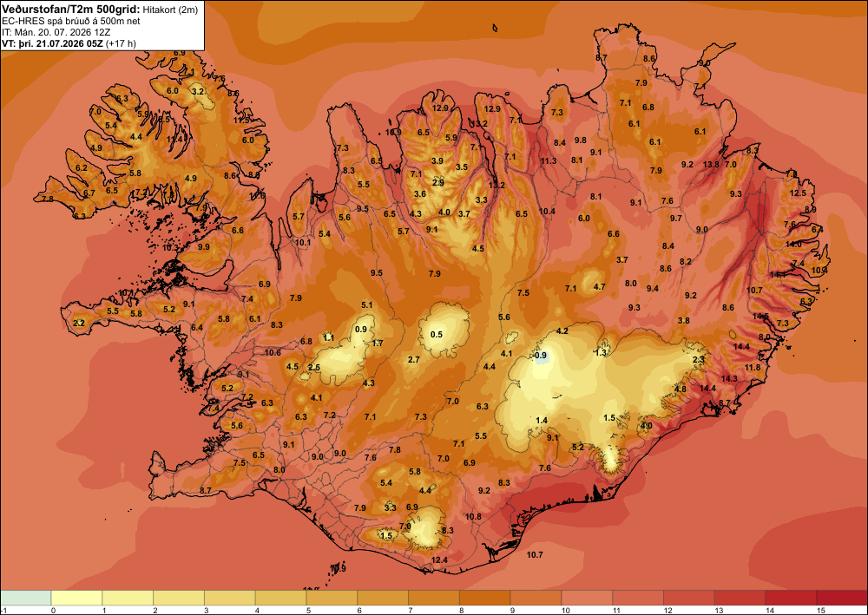
Task: Click the 10.8 temperature value in the south
Action: click(473, 517)
